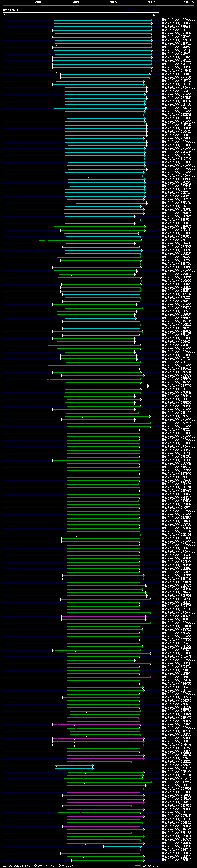
Task: Open the last hit UniRef100_A6QUJ3
Action: pyautogui.click(x=177, y=860)
